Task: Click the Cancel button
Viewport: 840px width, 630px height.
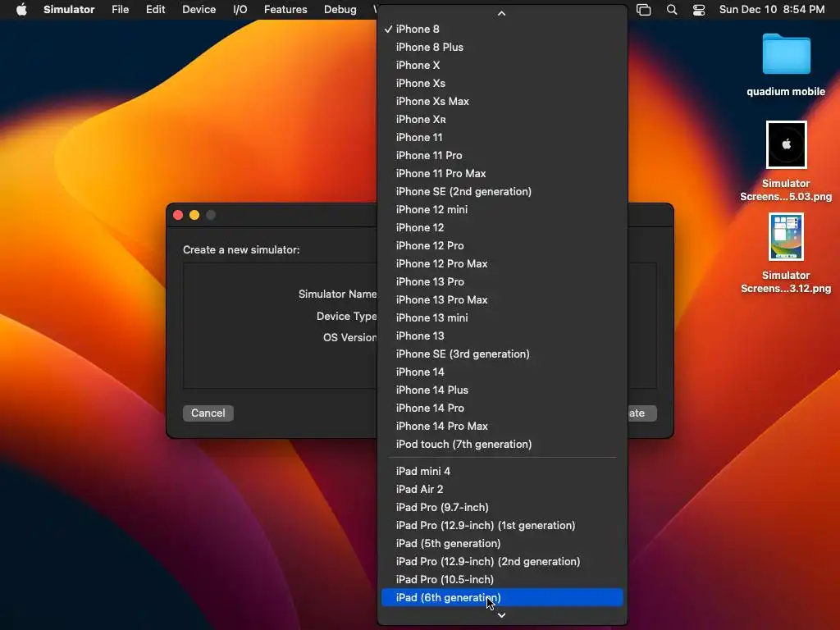Action: point(208,413)
